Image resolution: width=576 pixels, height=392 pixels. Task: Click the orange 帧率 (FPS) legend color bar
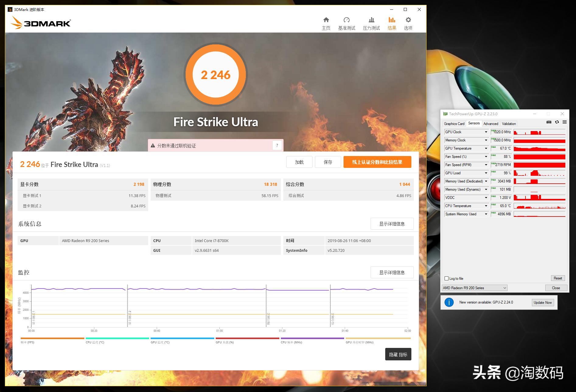[52, 338]
